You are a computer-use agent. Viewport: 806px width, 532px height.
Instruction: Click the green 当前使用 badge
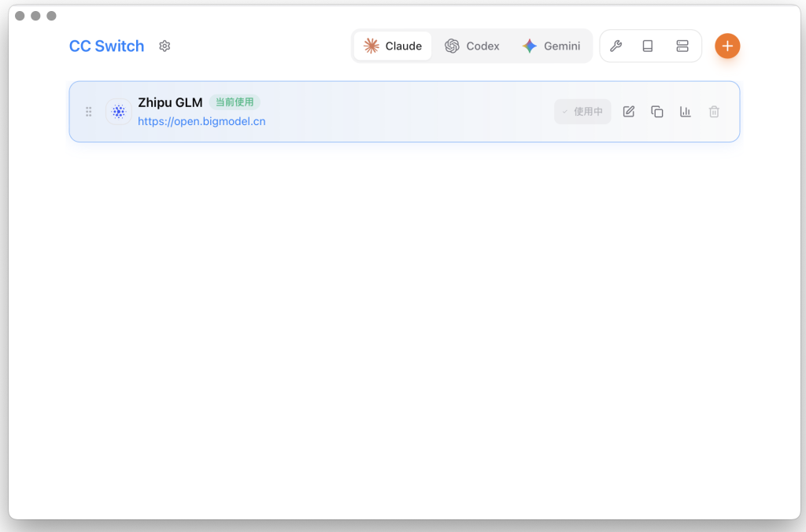pyautogui.click(x=235, y=102)
